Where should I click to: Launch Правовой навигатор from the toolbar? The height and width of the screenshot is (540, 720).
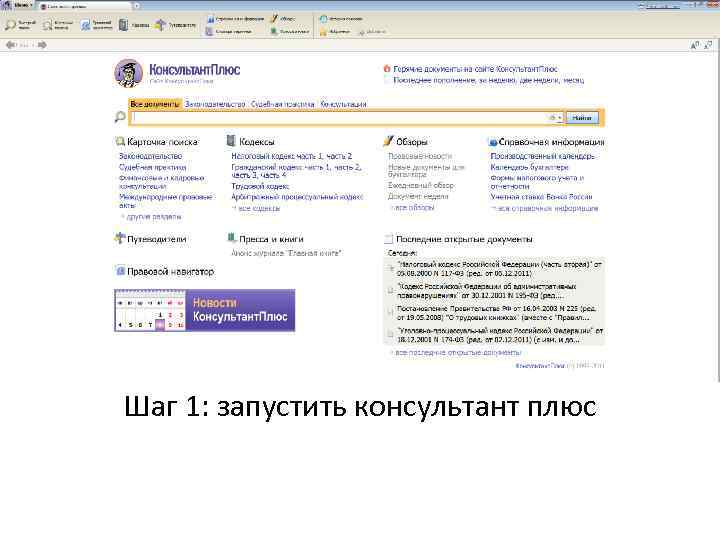tap(96, 25)
